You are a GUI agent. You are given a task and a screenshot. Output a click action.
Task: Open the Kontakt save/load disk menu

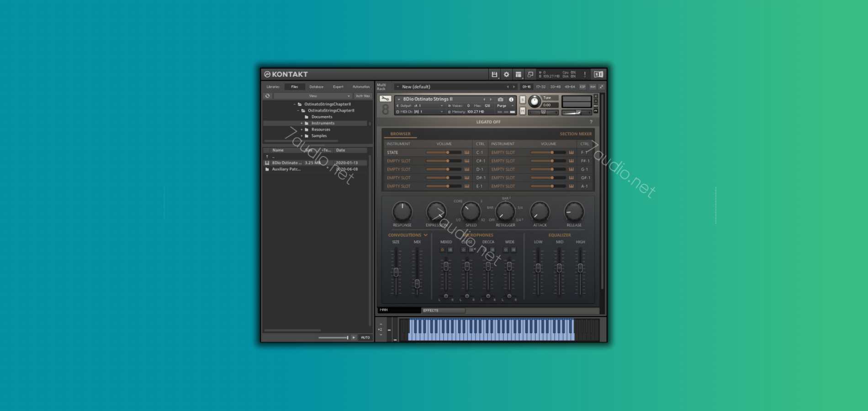pos(494,74)
